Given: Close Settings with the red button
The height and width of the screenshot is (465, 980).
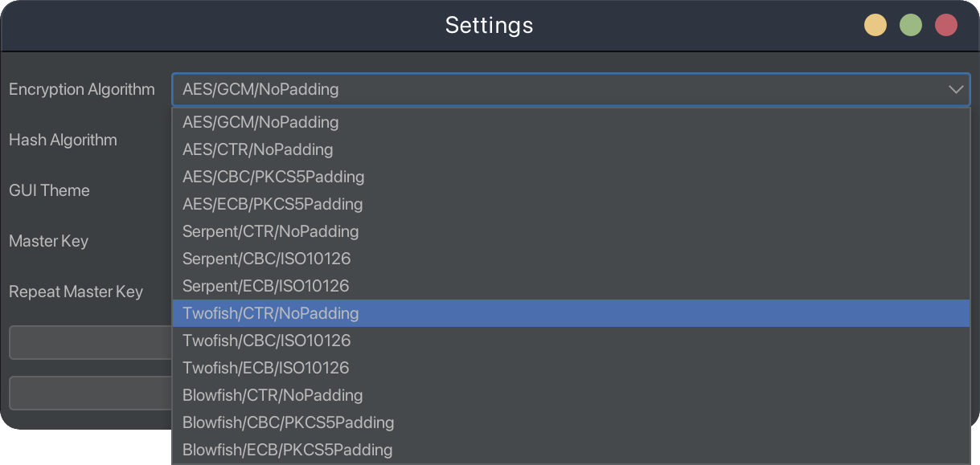Looking at the screenshot, I should pos(946,26).
